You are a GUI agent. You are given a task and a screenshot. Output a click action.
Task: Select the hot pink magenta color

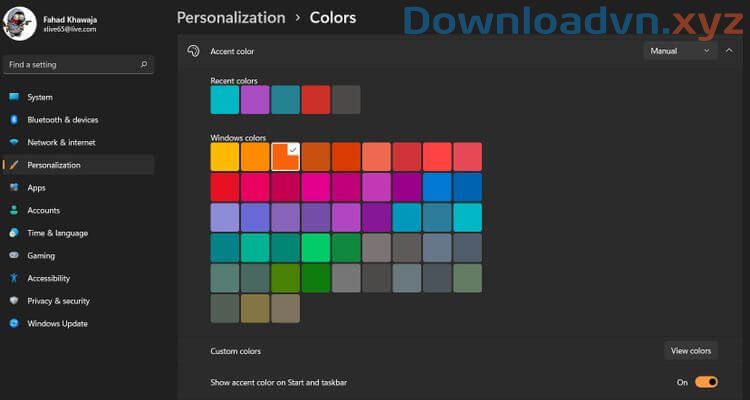pyautogui.click(x=316, y=187)
